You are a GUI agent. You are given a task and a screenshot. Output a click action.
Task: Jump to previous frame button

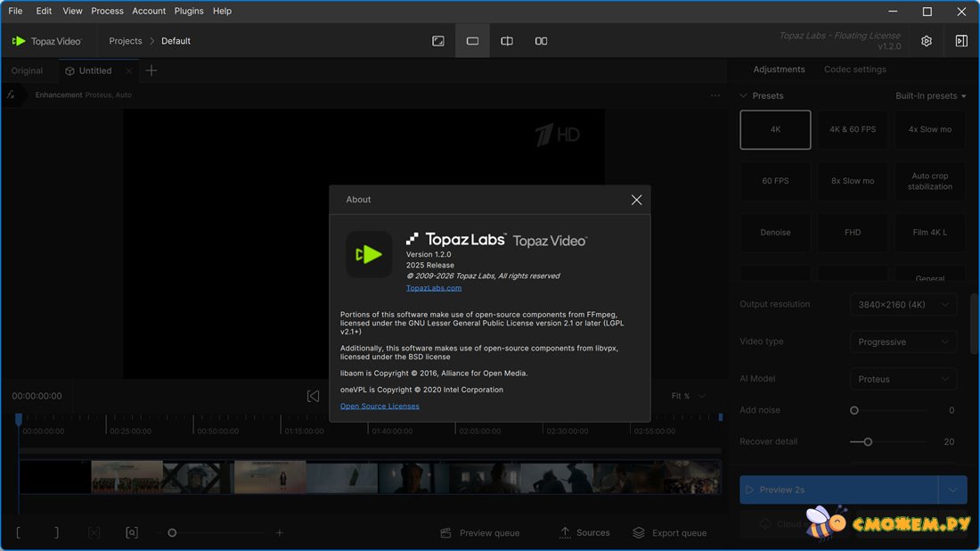click(x=313, y=396)
